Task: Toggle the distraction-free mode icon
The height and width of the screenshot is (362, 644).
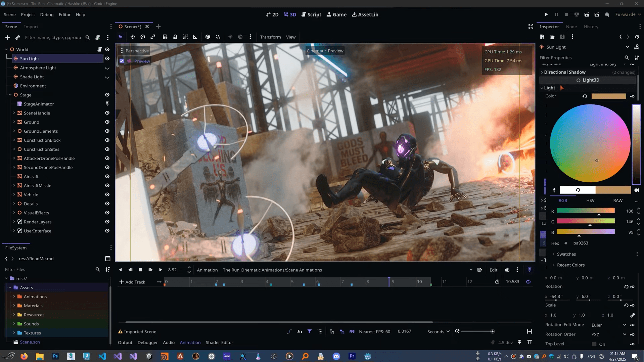Action: 531,27
